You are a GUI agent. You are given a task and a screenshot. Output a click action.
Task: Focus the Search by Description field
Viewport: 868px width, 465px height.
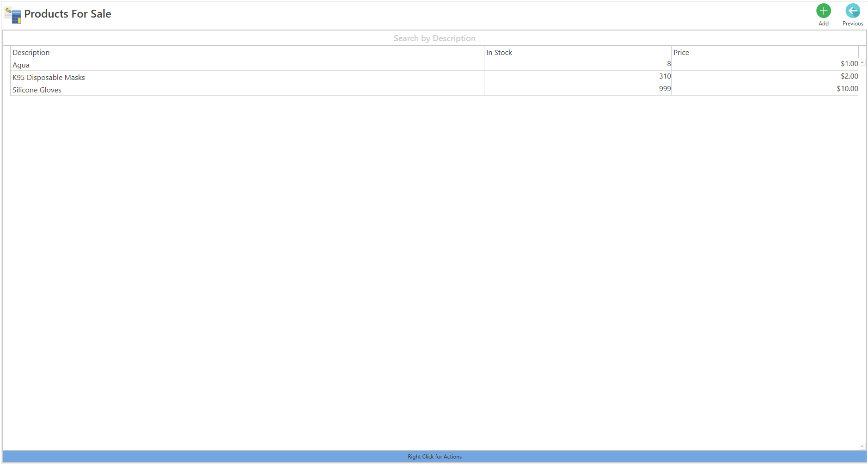pos(434,38)
